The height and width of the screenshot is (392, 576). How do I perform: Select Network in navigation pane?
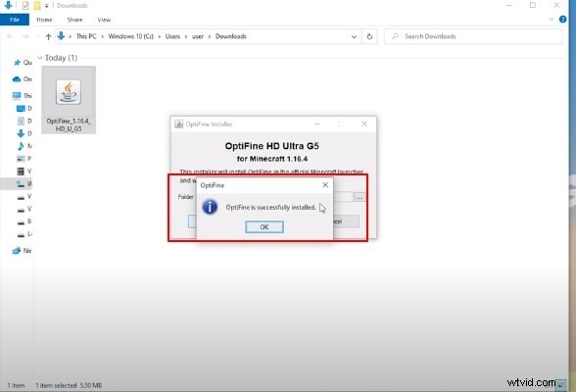click(22, 251)
